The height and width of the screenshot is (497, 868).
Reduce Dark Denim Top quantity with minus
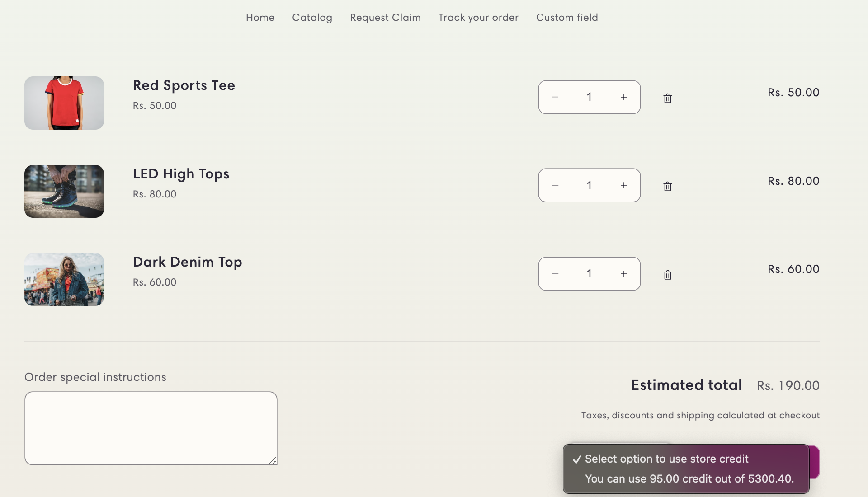pyautogui.click(x=555, y=274)
